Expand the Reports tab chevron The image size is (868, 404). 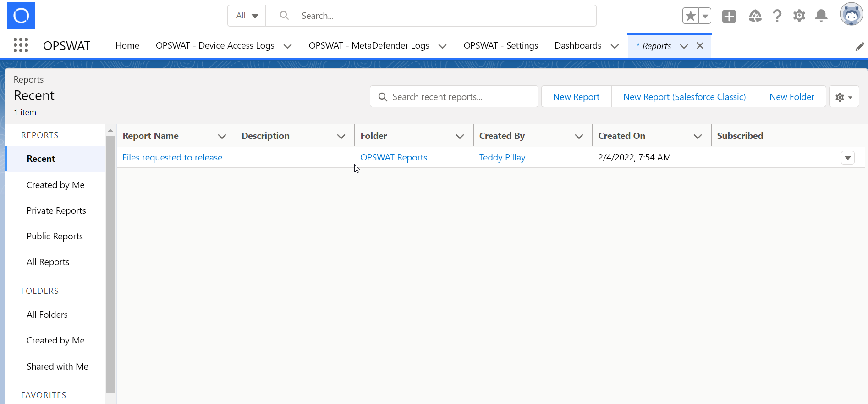point(684,46)
